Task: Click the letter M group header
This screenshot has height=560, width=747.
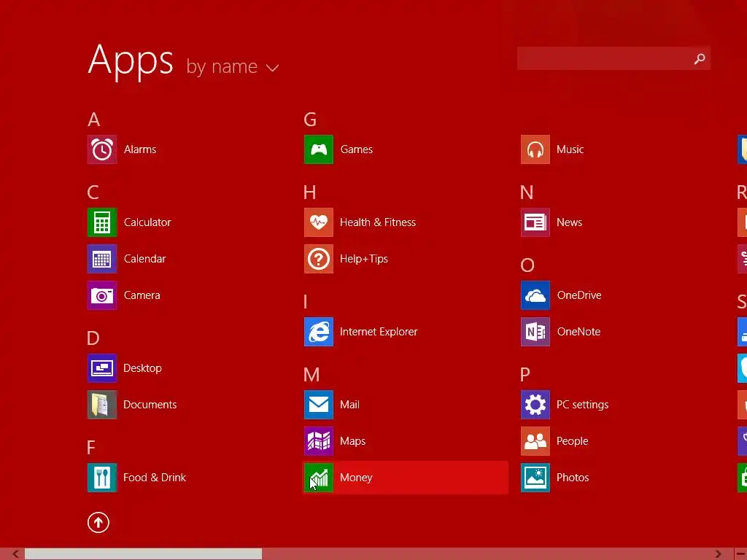Action: [311, 375]
